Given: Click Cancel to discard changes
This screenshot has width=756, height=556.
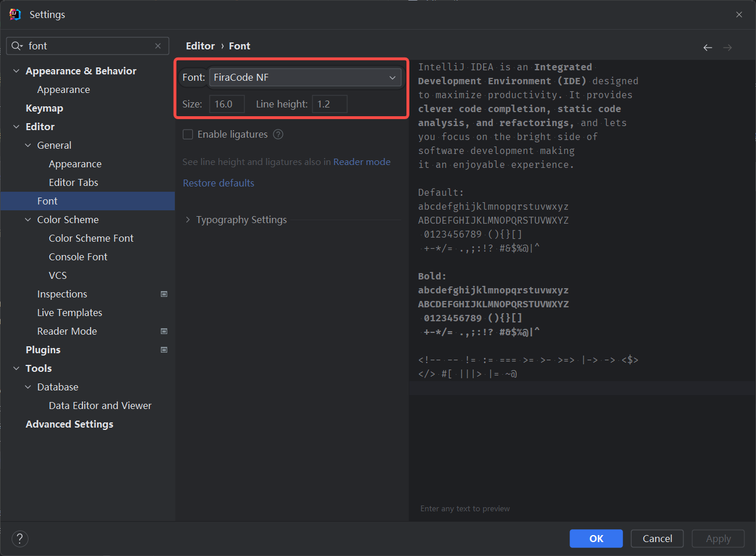Looking at the screenshot, I should (657, 539).
